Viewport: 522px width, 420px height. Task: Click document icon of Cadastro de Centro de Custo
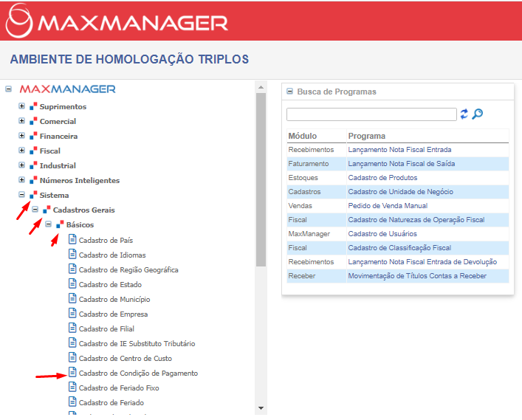pyautogui.click(x=72, y=357)
